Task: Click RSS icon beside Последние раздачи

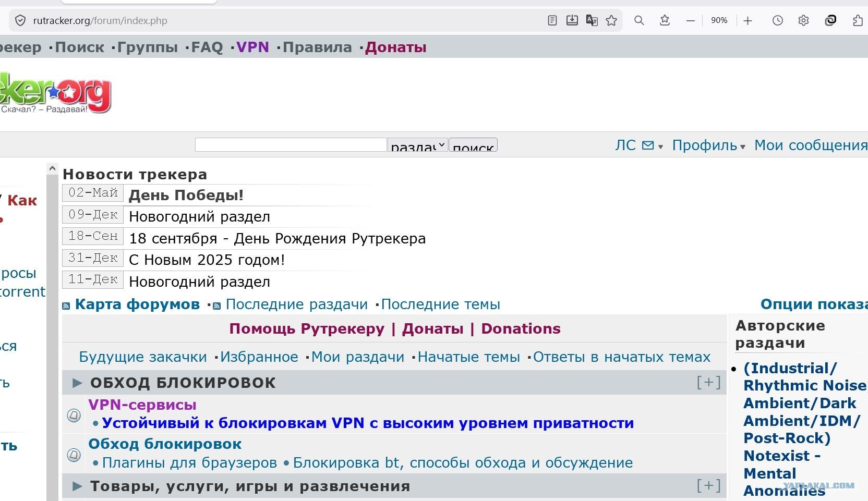Action: (x=217, y=306)
